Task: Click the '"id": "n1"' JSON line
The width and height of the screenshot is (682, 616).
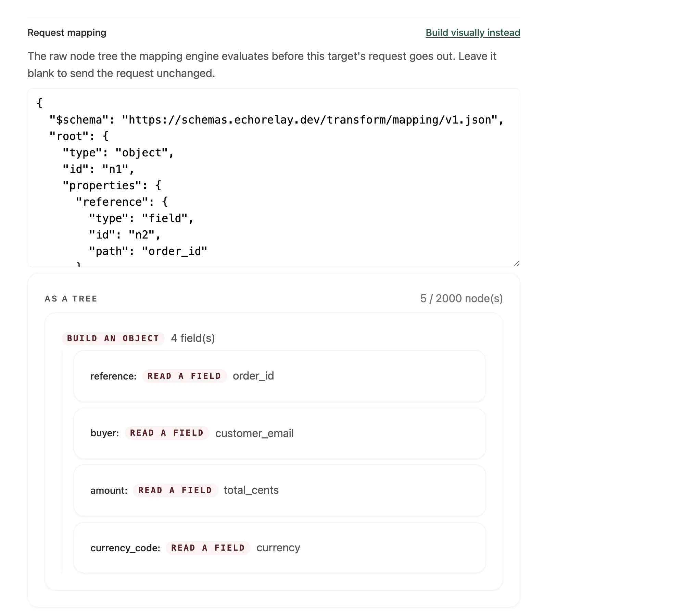Action: [98, 169]
